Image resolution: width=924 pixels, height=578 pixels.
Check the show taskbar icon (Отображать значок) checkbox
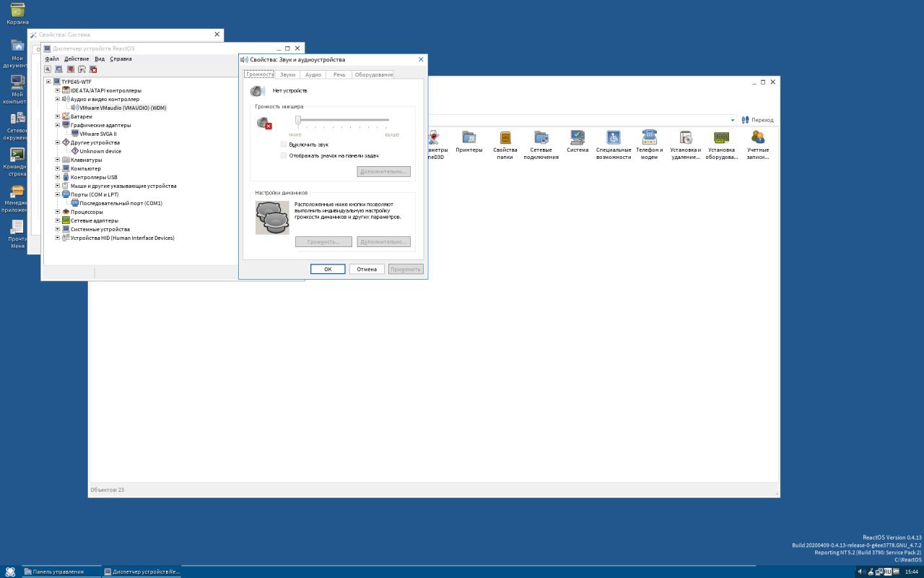pos(284,155)
